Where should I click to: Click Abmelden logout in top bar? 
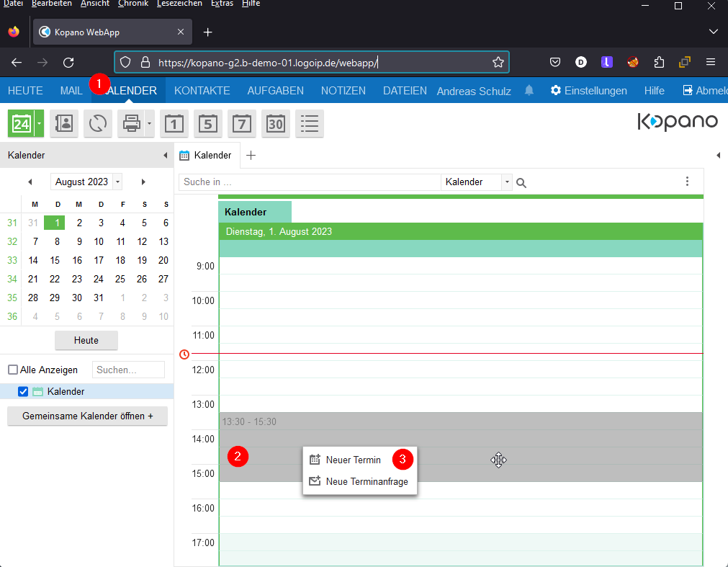pyautogui.click(x=705, y=91)
